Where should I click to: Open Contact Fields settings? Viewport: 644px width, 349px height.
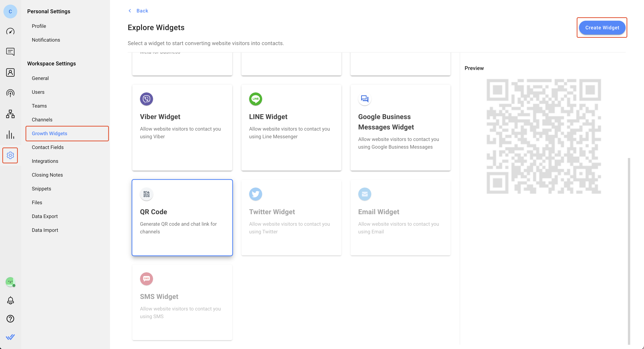click(48, 147)
